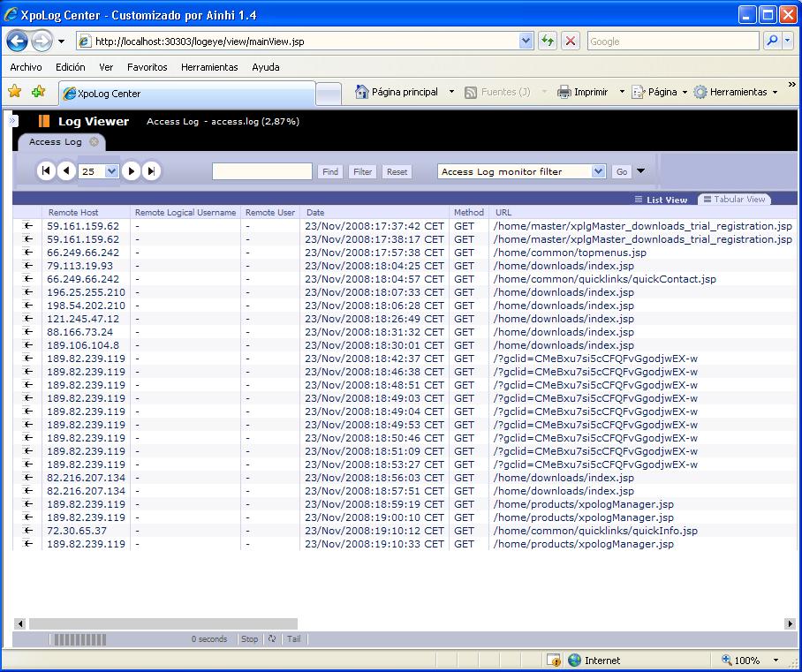Sort by Date column header

click(x=315, y=212)
